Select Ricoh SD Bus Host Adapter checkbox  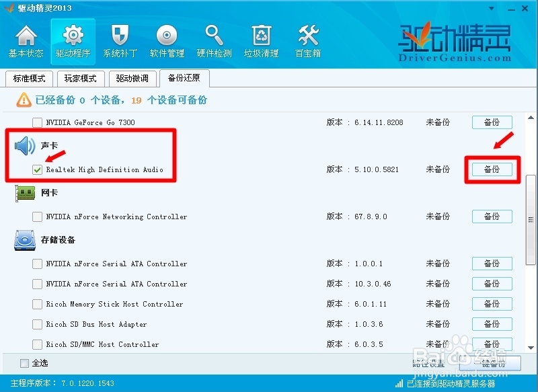pyautogui.click(x=37, y=325)
